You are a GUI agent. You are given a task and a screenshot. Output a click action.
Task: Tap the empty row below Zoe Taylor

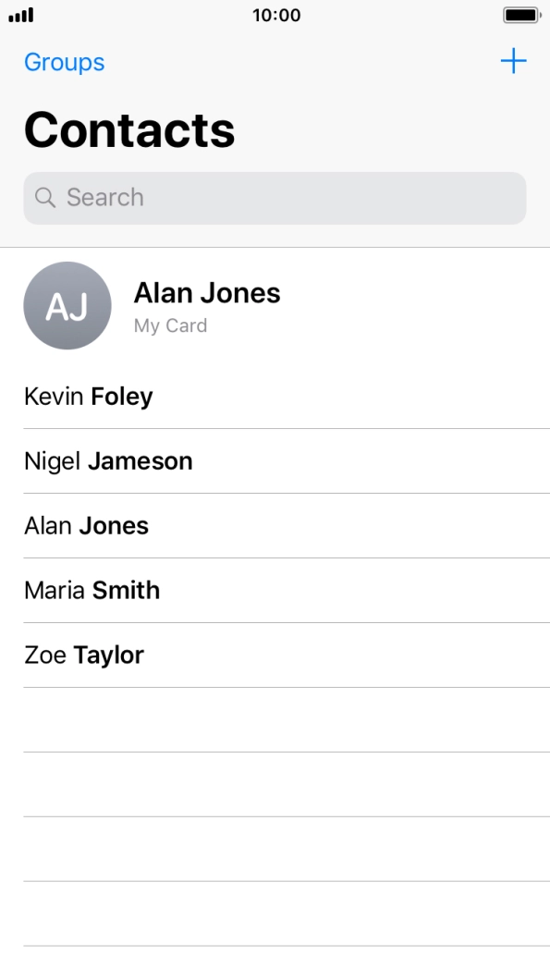(275, 717)
